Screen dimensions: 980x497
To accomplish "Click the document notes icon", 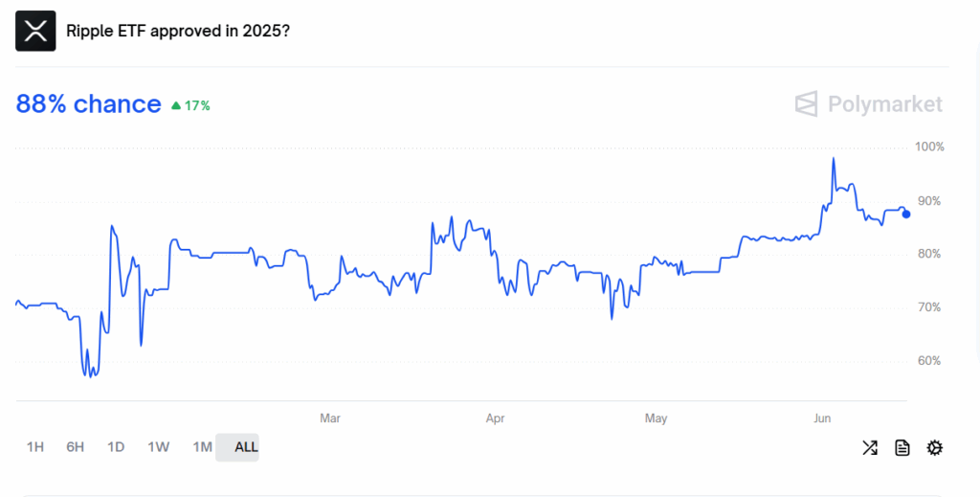I will (x=902, y=447).
